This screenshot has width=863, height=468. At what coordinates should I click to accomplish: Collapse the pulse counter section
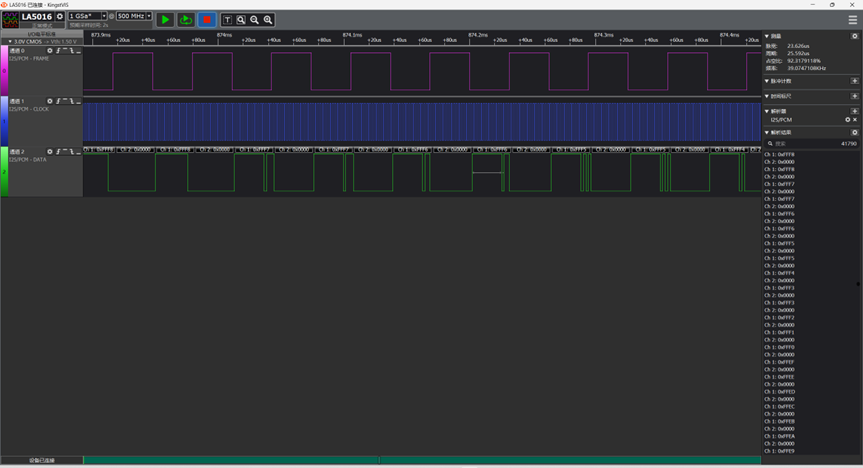point(767,81)
